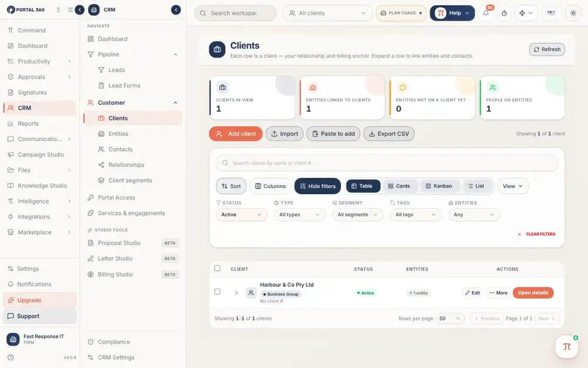Viewport: 588px width, 368px height.
Task: Toggle the light theme sun icon
Action: tap(573, 13)
